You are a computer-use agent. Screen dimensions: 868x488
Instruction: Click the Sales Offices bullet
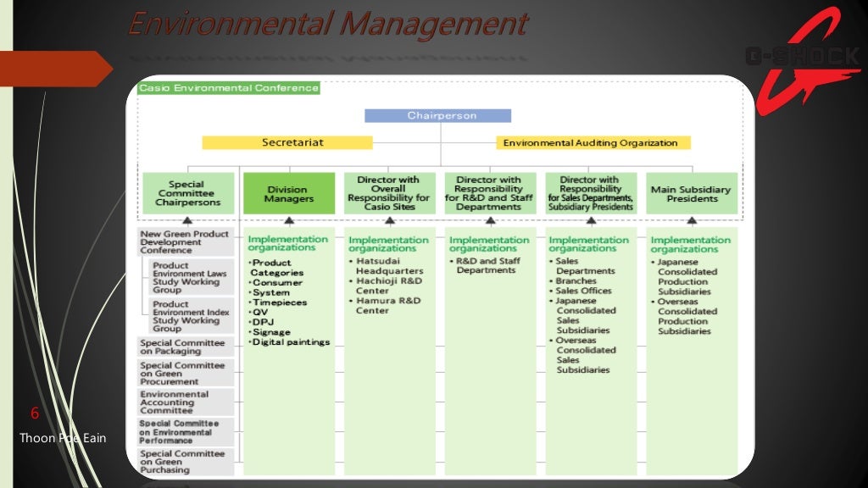click(580, 291)
